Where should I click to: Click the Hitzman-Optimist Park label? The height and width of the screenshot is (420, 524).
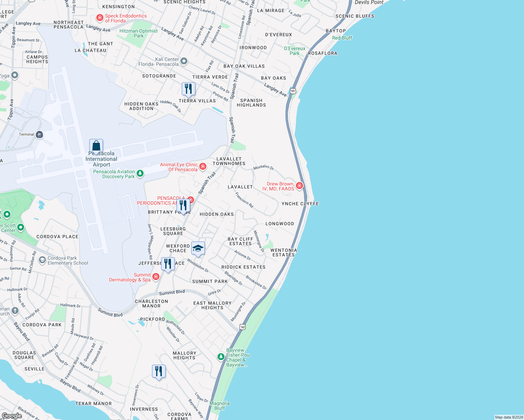click(x=139, y=33)
